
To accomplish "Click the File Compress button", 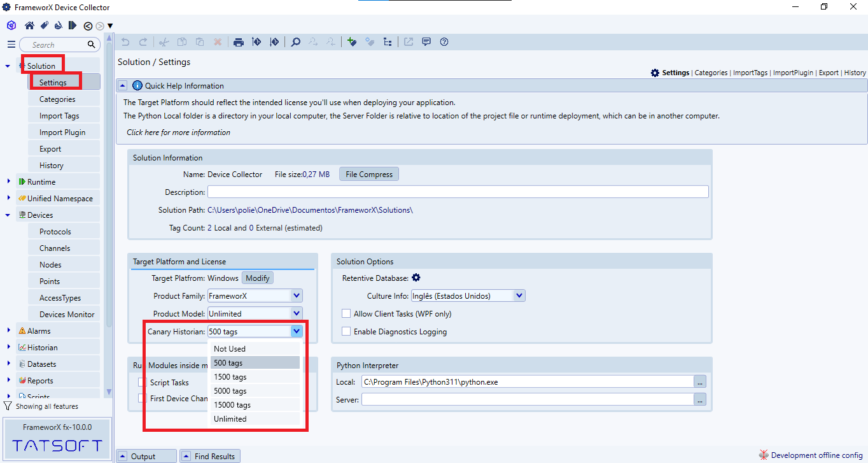I will [x=369, y=175].
